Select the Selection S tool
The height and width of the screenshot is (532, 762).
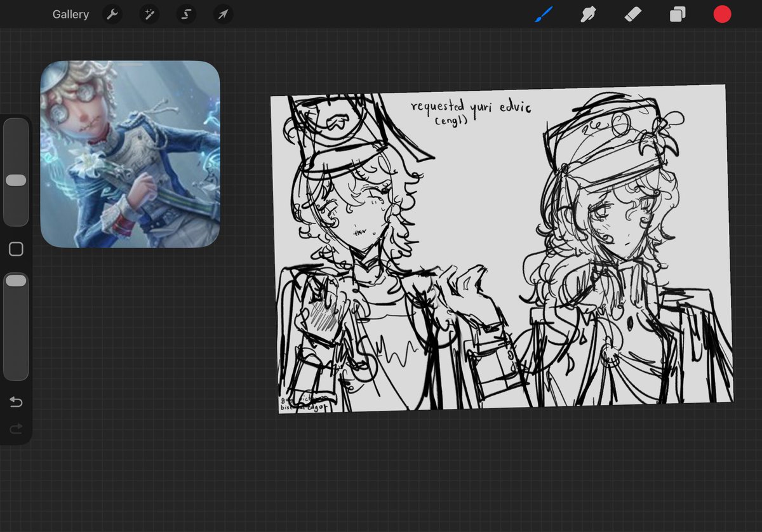186,14
